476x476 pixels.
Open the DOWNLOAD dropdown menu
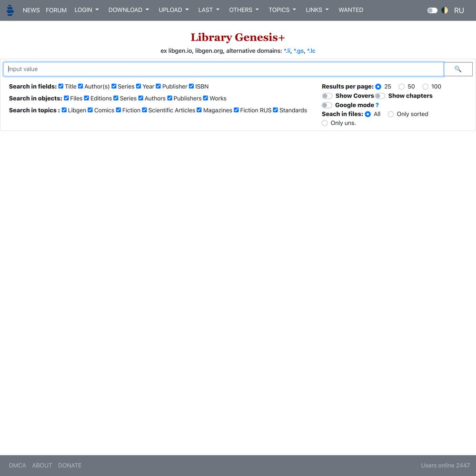pos(129,10)
